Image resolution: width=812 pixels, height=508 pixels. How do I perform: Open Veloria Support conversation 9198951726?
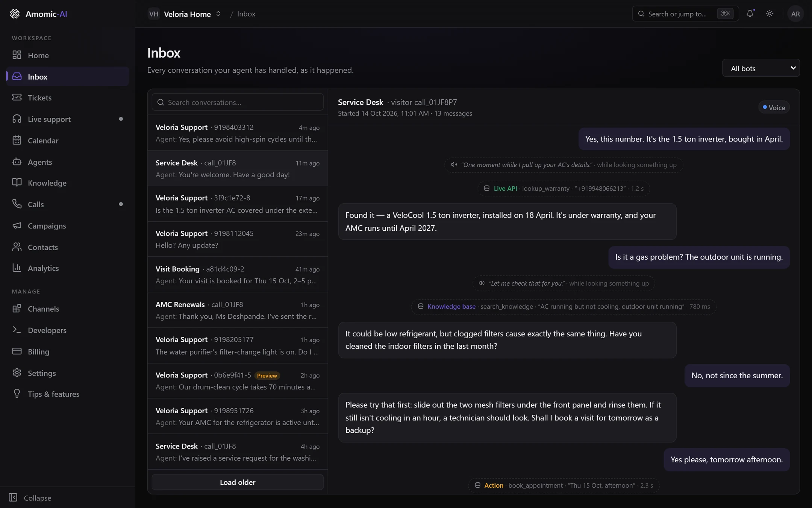[x=238, y=417]
